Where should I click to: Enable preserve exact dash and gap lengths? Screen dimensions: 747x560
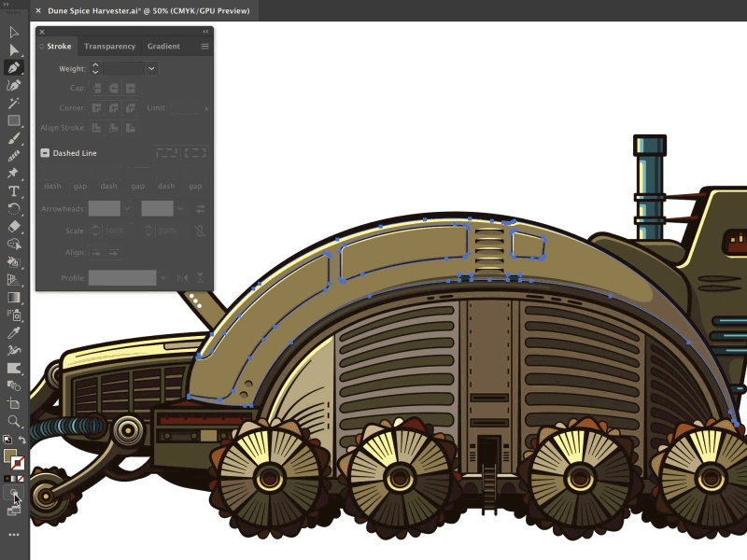(167, 153)
